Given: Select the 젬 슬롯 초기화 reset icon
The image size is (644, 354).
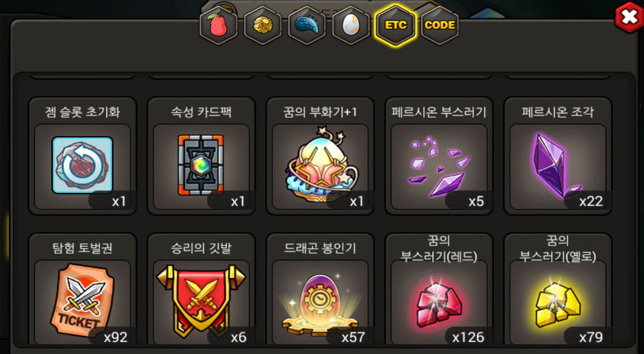Looking at the screenshot, I should click(82, 165).
